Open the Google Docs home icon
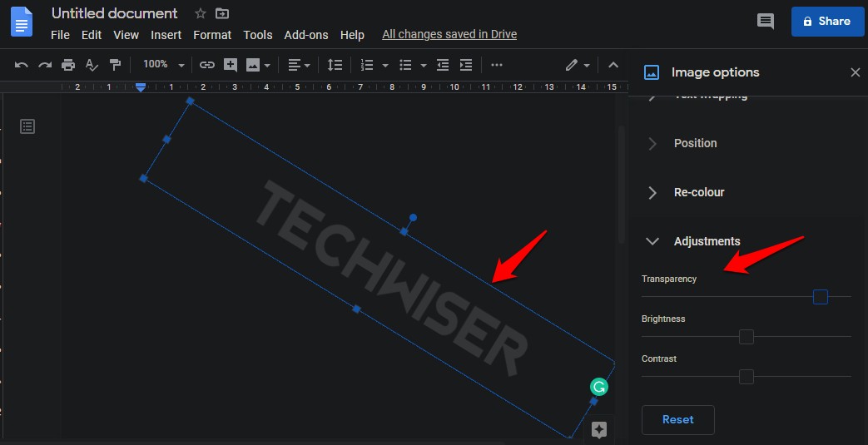This screenshot has width=868, height=445. (22, 22)
